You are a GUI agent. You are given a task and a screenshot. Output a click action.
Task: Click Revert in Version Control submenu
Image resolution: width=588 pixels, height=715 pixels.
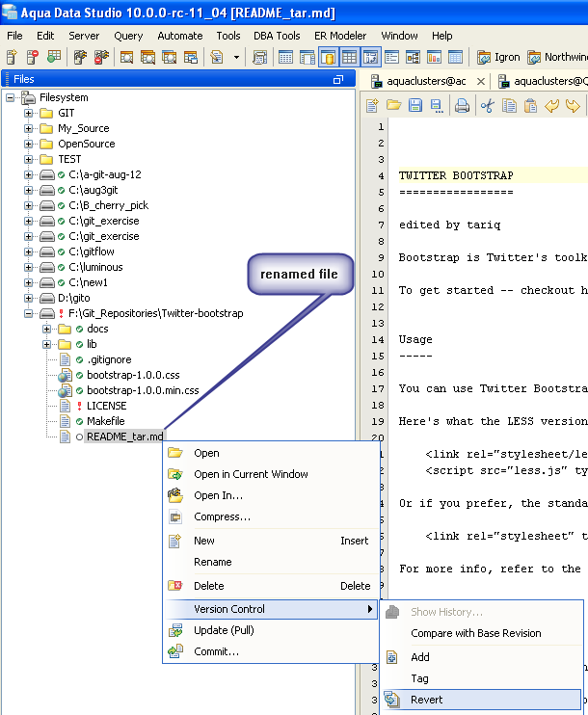[482, 700]
